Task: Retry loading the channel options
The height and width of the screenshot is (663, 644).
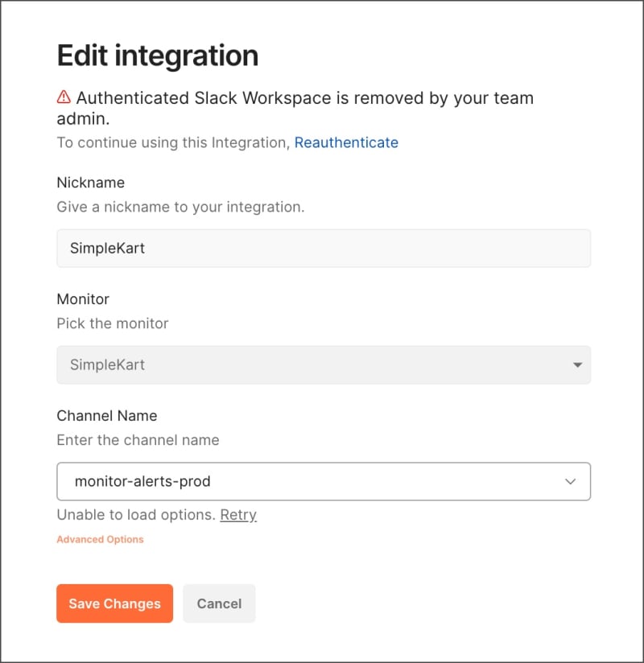Action: click(x=238, y=515)
